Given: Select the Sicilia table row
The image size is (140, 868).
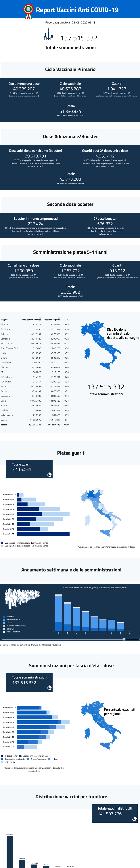Looking at the screenshot, I should click(x=35, y=401).
